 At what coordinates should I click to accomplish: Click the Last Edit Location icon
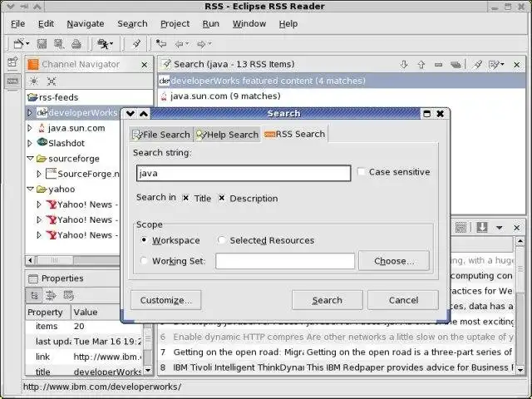(x=160, y=43)
